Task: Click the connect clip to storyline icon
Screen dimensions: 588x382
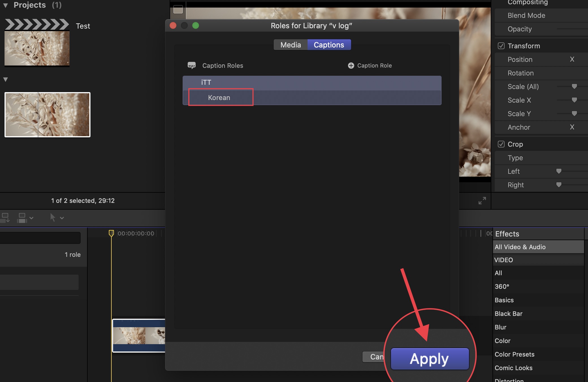Action: (5, 218)
